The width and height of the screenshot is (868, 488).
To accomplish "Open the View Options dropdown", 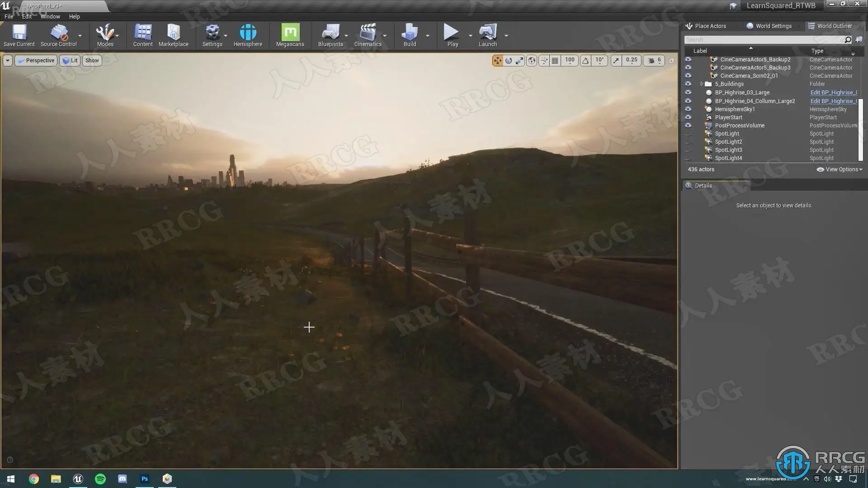I will click(x=840, y=169).
